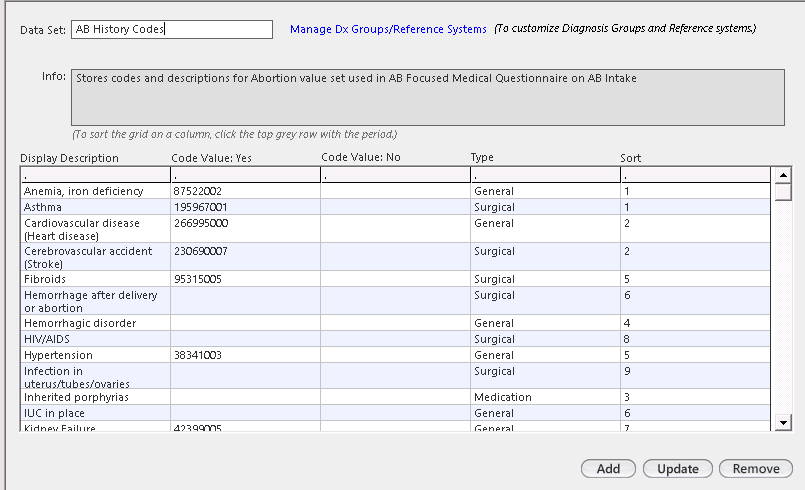This screenshot has width=805, height=490.
Task: Select Cerebrovascular accident (Stroke) cell
Action: (95, 257)
